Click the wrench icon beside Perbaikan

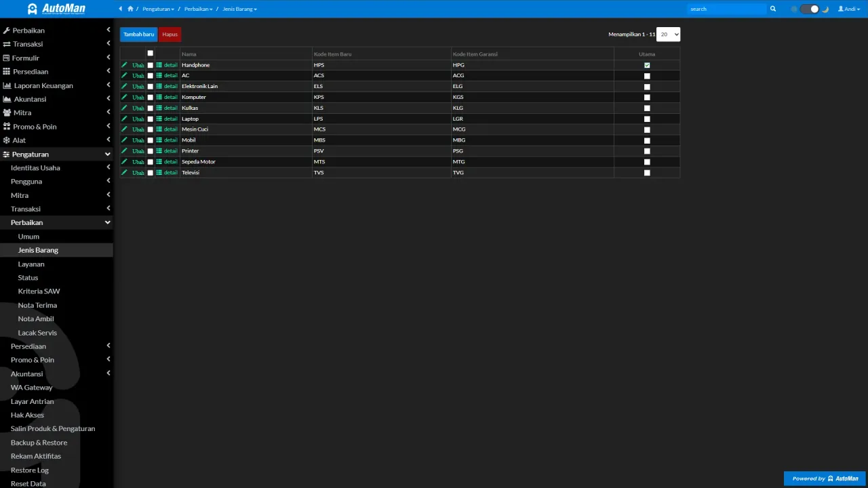point(7,30)
